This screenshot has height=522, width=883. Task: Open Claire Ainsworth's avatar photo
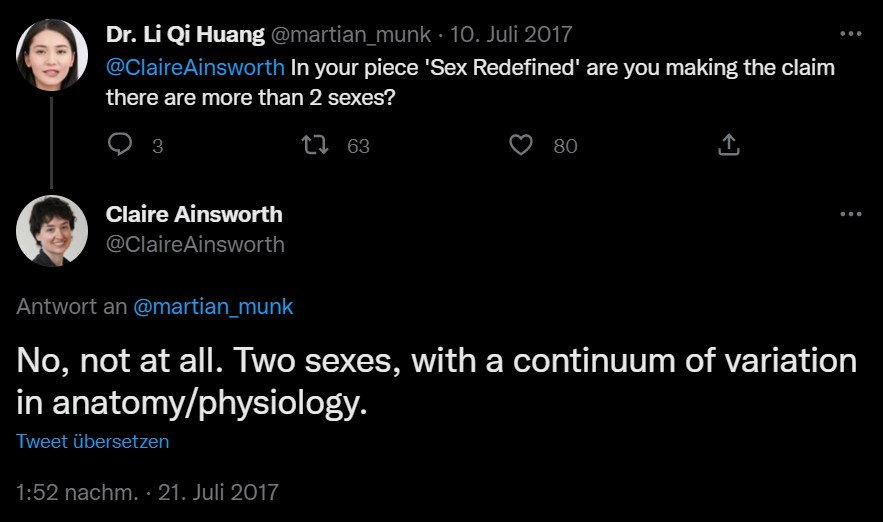52,231
